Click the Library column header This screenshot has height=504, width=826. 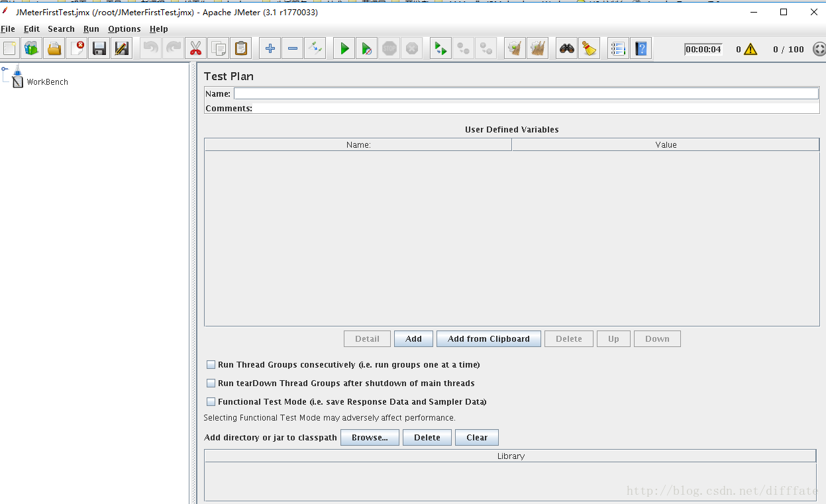(x=511, y=456)
